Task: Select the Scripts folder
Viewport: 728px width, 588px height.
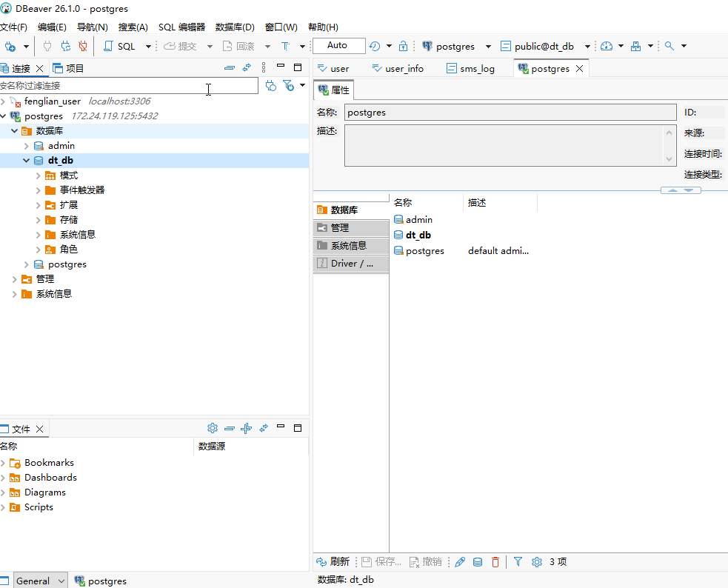Action: tap(39, 507)
